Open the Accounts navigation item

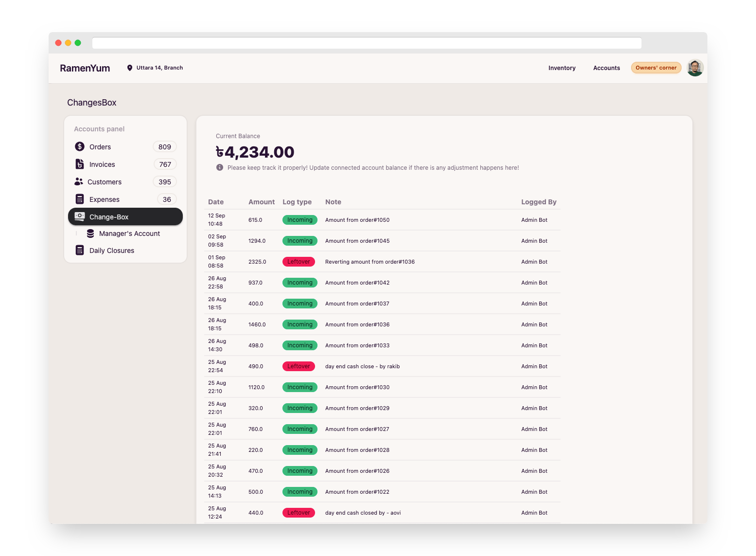(x=606, y=68)
